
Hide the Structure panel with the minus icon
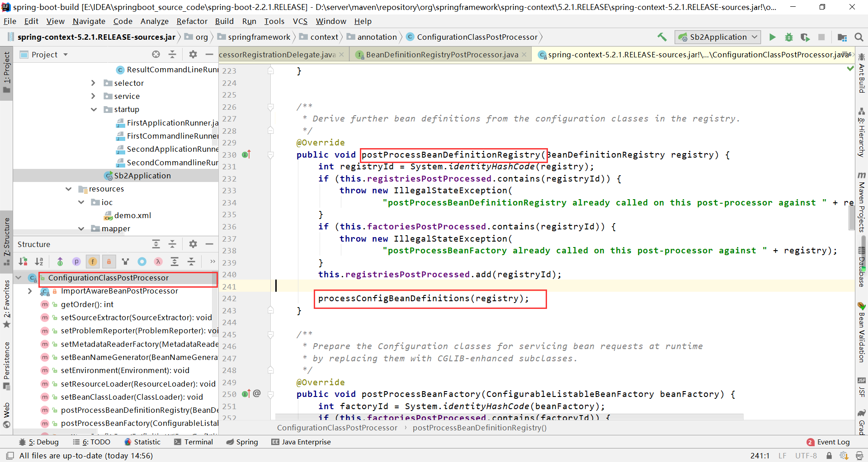tap(209, 244)
